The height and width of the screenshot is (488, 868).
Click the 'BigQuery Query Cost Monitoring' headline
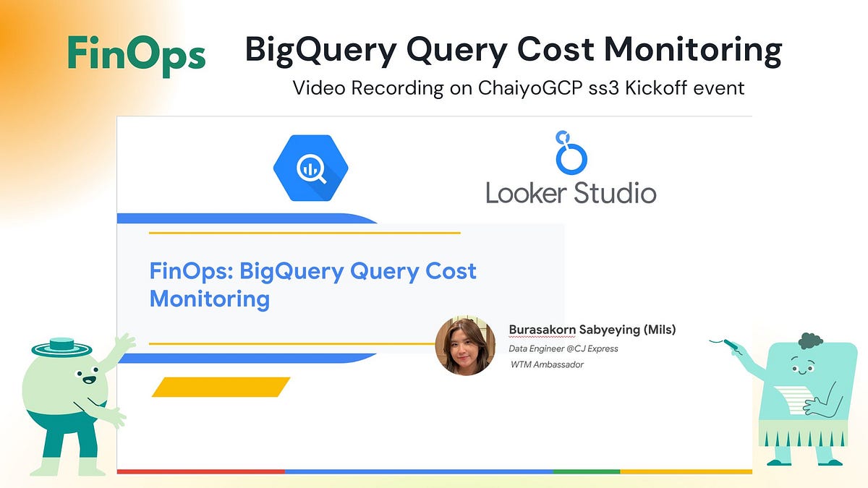pyautogui.click(x=514, y=51)
